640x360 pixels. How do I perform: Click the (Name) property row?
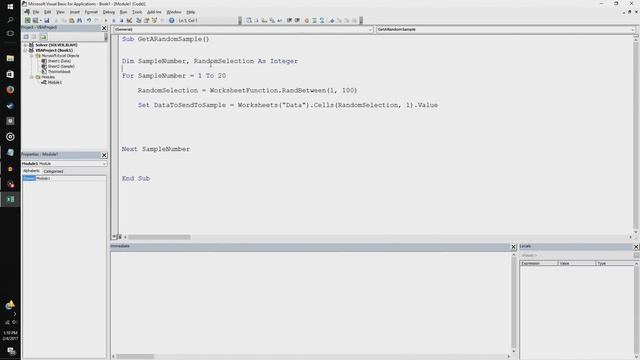click(x=64, y=178)
